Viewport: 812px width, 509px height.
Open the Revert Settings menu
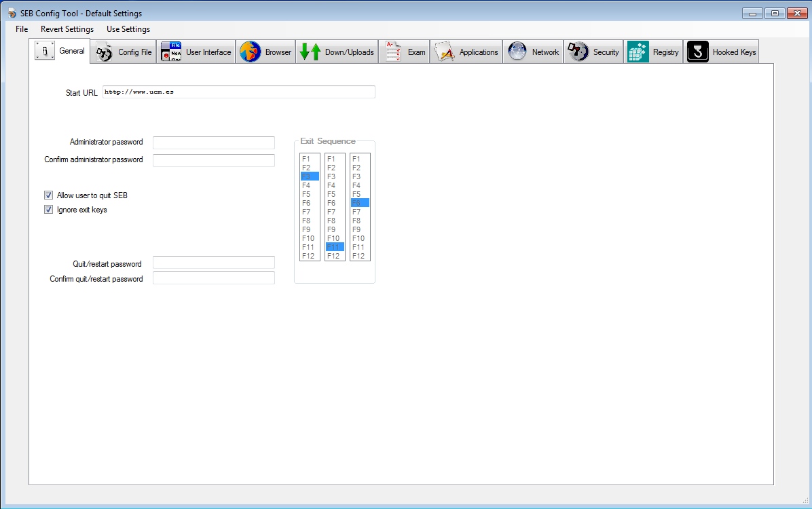67,29
